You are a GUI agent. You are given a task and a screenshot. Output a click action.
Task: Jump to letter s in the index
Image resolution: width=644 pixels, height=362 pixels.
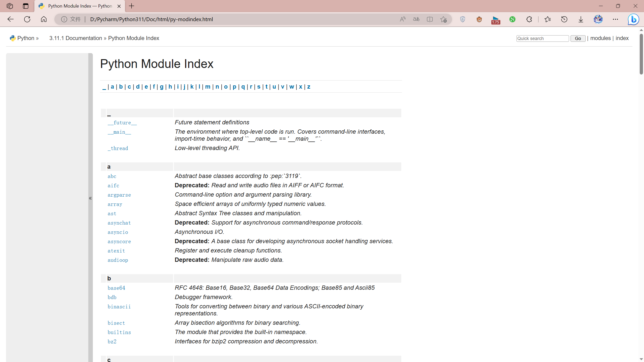[x=259, y=87]
